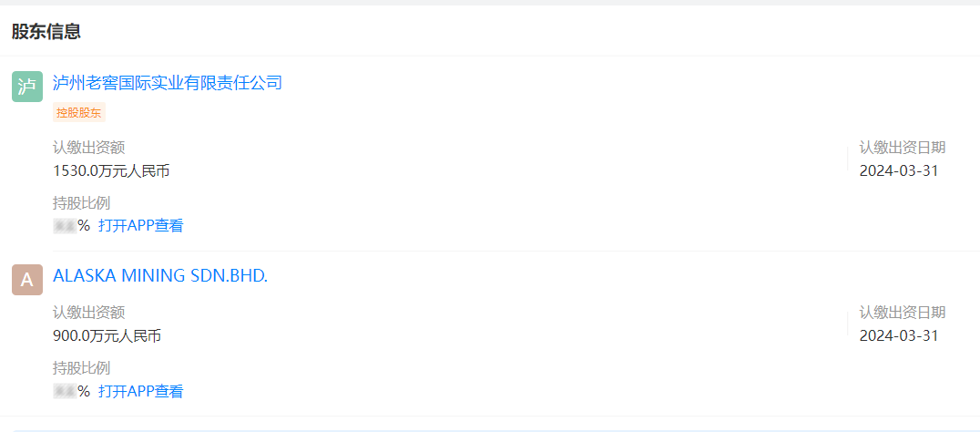This screenshot has width=980, height=432.
Task: Click 认缴出资额 label under ALASKA MINING
Action: (x=89, y=313)
